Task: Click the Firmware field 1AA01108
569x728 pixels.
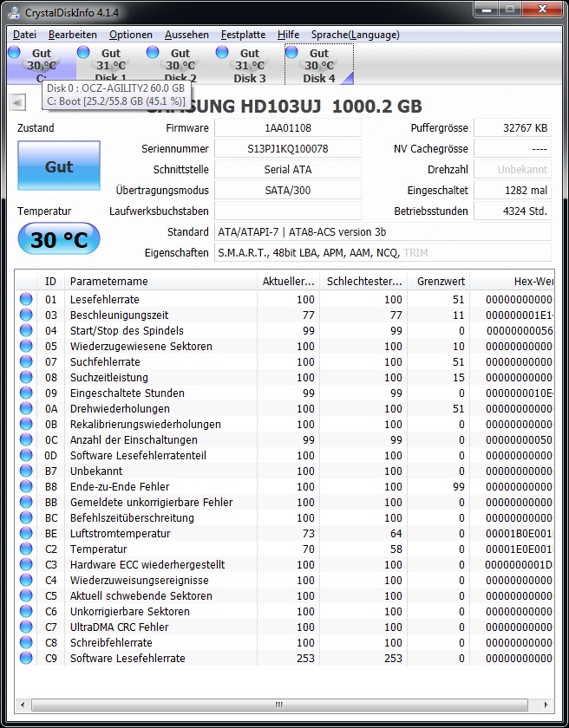Action: pos(288,127)
